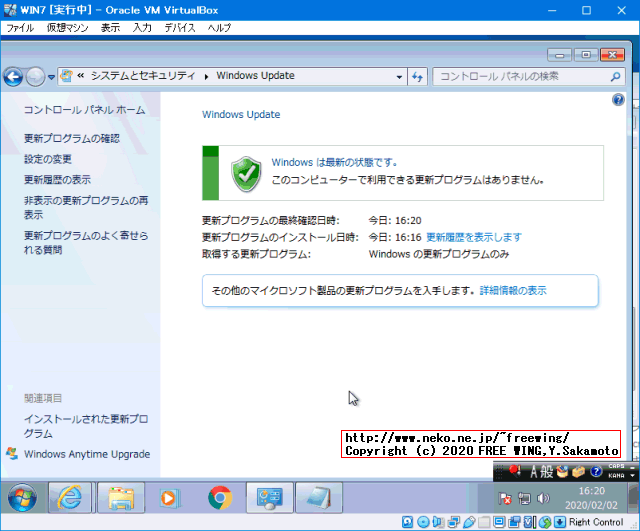Expand the breadcrumb « overflow chevron
Screen dimensions: 640x531
(x=80, y=76)
